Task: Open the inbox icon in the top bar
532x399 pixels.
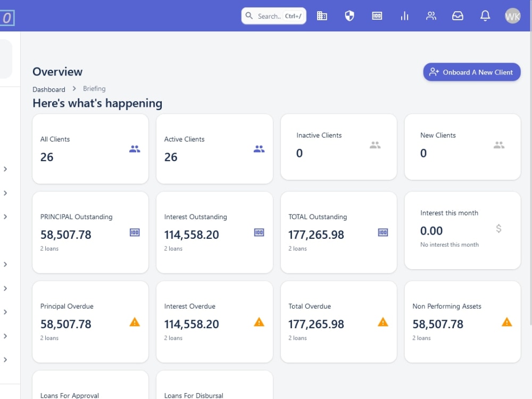Action: [458, 15]
